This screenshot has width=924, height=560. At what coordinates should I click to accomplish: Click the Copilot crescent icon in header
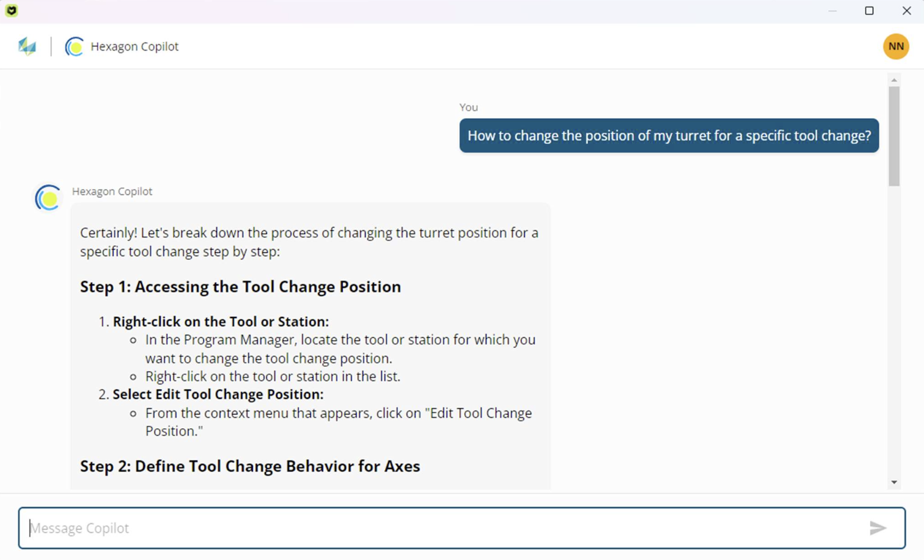(74, 47)
